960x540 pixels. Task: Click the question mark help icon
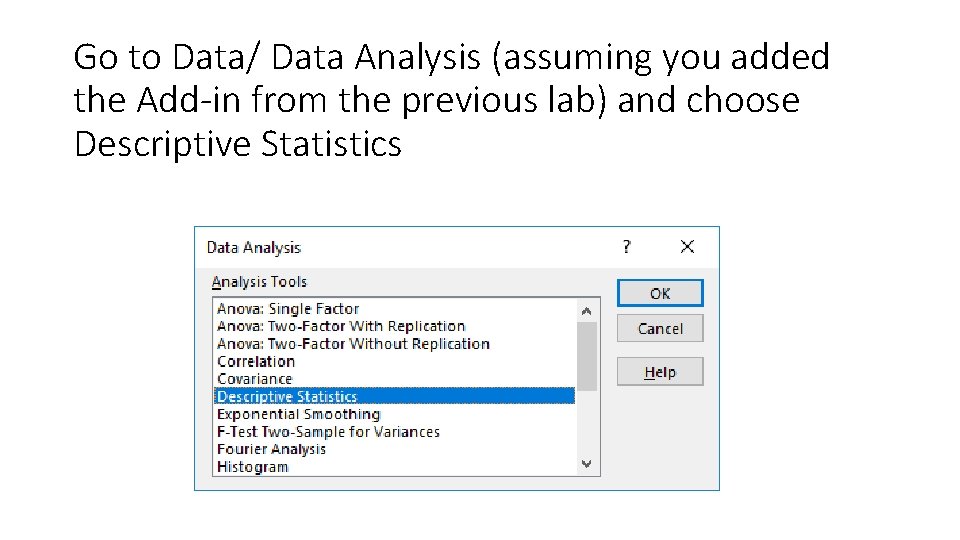point(627,247)
